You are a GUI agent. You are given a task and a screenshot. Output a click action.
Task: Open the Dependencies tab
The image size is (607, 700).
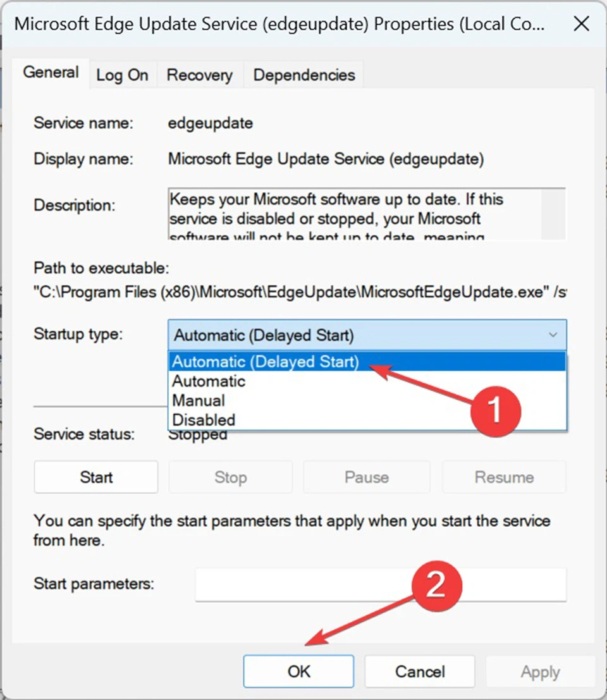[x=304, y=75]
